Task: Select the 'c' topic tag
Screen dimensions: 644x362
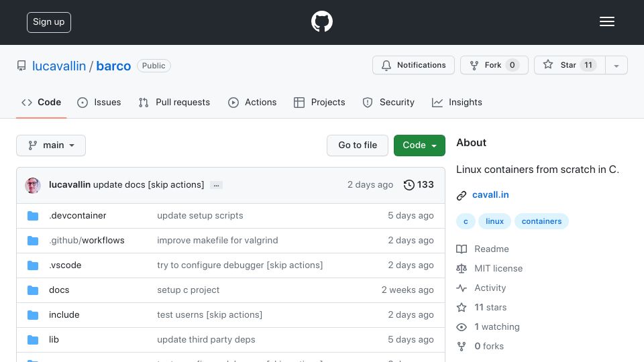Action: click(x=466, y=221)
